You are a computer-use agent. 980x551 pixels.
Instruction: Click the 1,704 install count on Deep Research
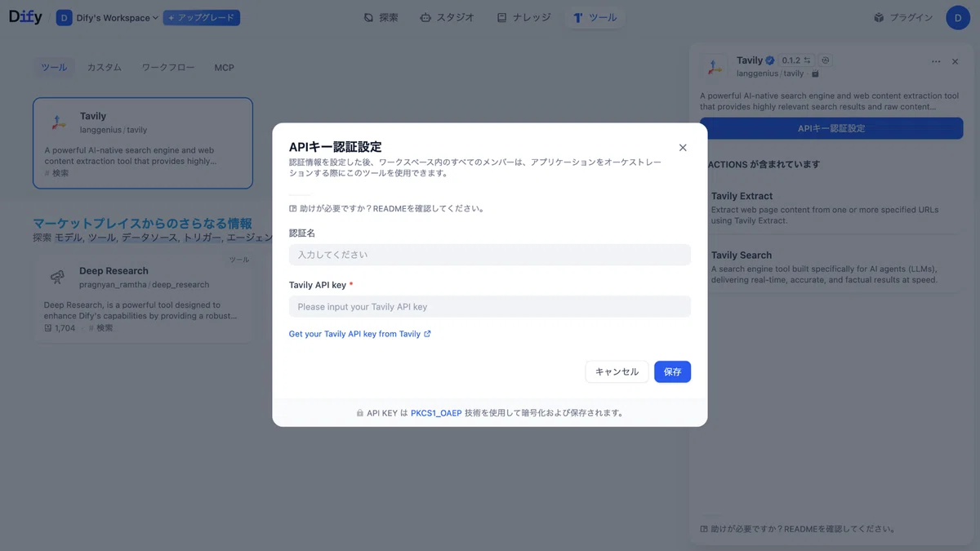[x=60, y=328]
